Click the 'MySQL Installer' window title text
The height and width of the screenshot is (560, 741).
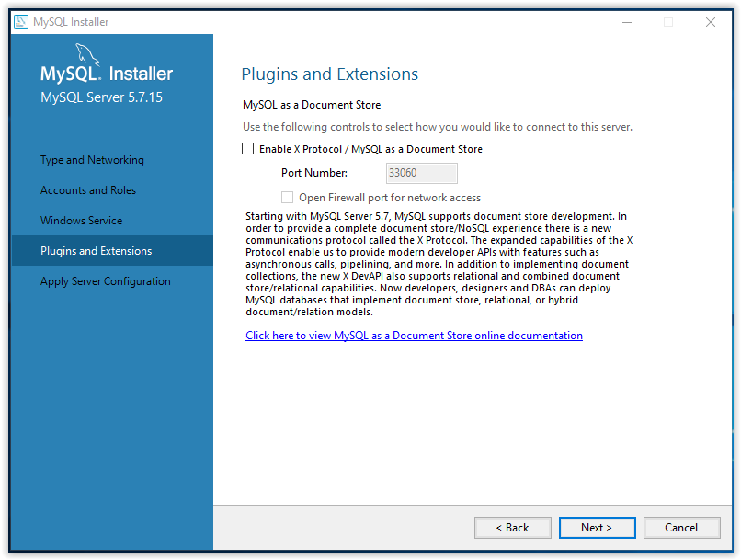[x=71, y=22]
